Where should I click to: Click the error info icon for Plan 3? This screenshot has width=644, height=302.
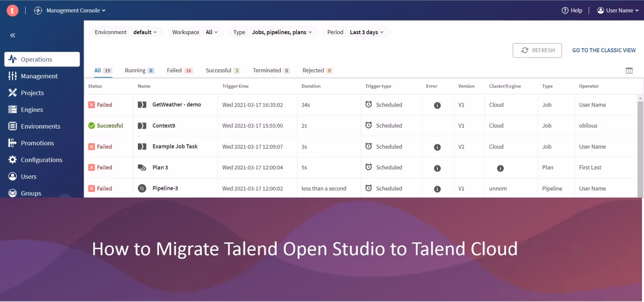437,168
